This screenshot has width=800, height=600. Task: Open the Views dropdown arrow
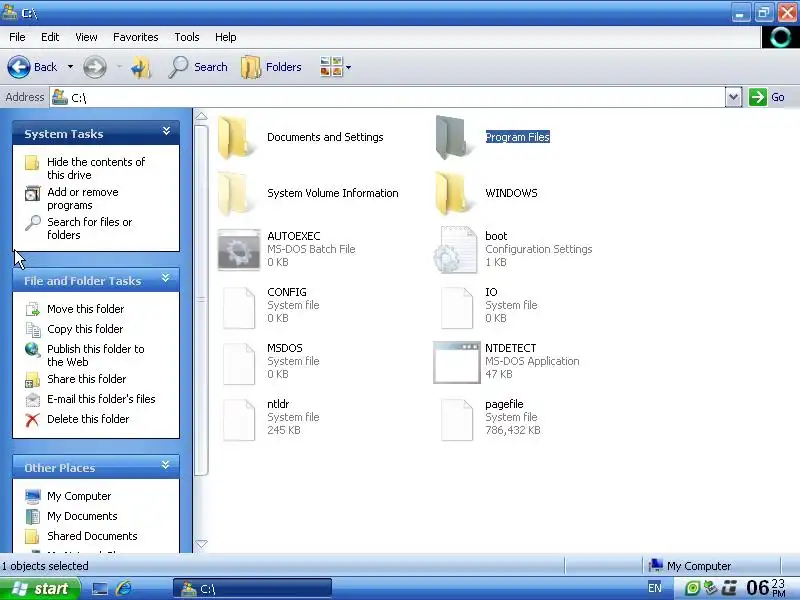(x=348, y=67)
